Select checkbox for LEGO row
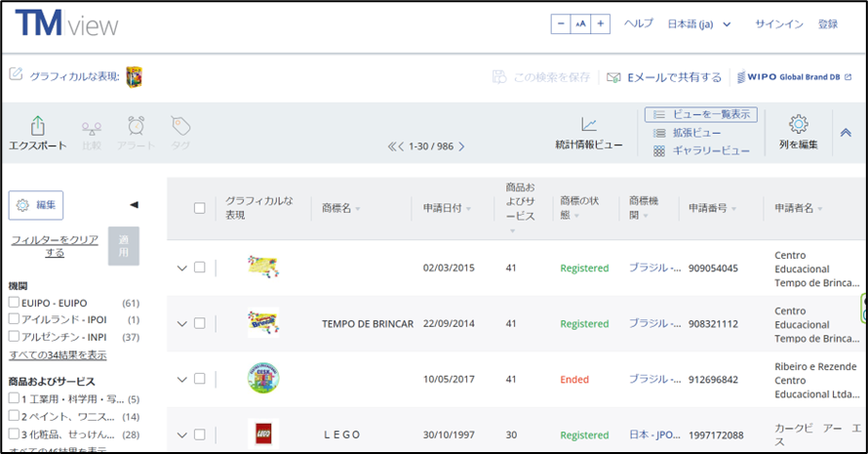The height and width of the screenshot is (454, 868). (x=200, y=434)
